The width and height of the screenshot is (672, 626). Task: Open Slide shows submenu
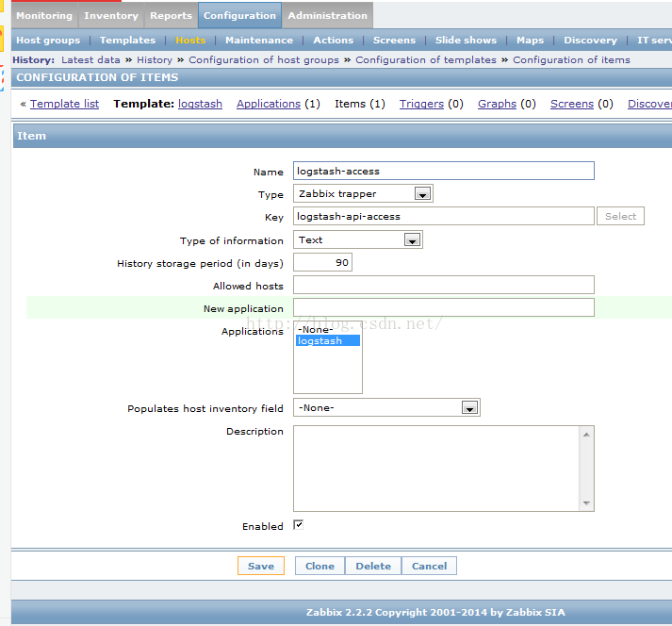(x=466, y=40)
